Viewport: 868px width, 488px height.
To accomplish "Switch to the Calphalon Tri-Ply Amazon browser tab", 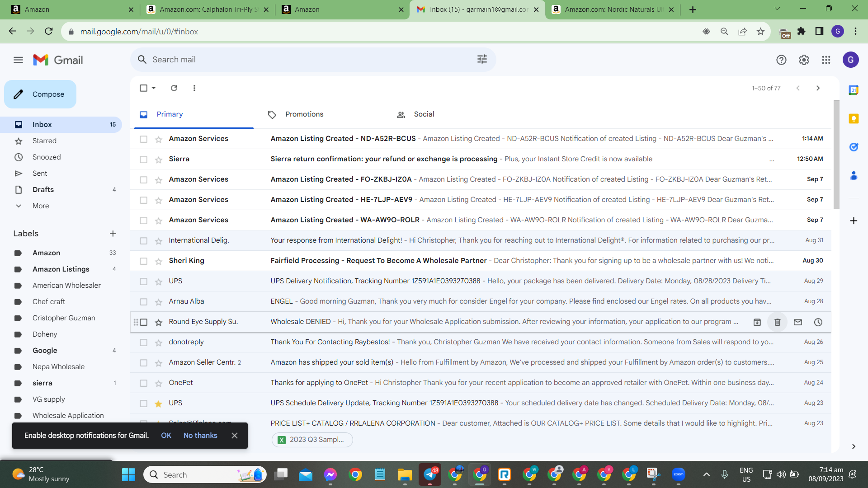I will pyautogui.click(x=208, y=9).
